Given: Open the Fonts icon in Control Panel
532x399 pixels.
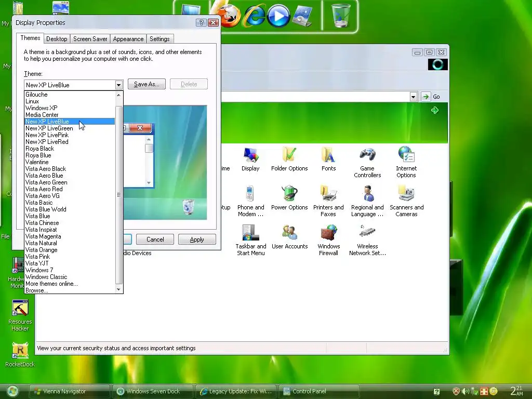Looking at the screenshot, I should click(328, 159).
